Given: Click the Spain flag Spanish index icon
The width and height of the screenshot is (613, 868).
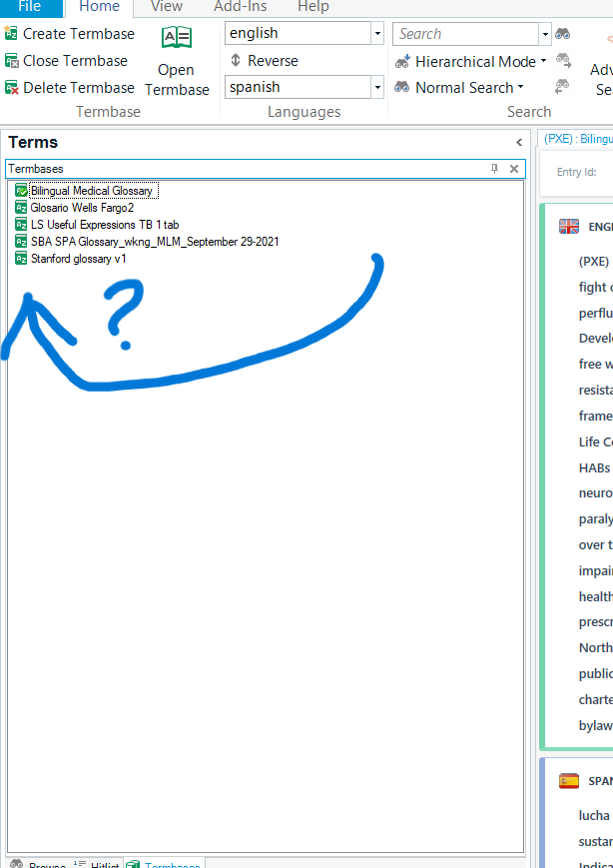Looking at the screenshot, I should click(569, 780).
